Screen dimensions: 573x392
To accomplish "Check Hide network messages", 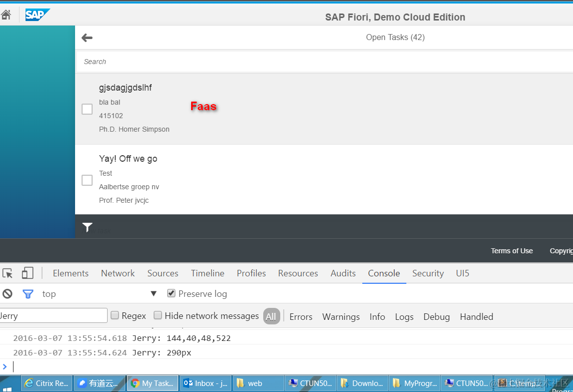I will (x=158, y=315).
